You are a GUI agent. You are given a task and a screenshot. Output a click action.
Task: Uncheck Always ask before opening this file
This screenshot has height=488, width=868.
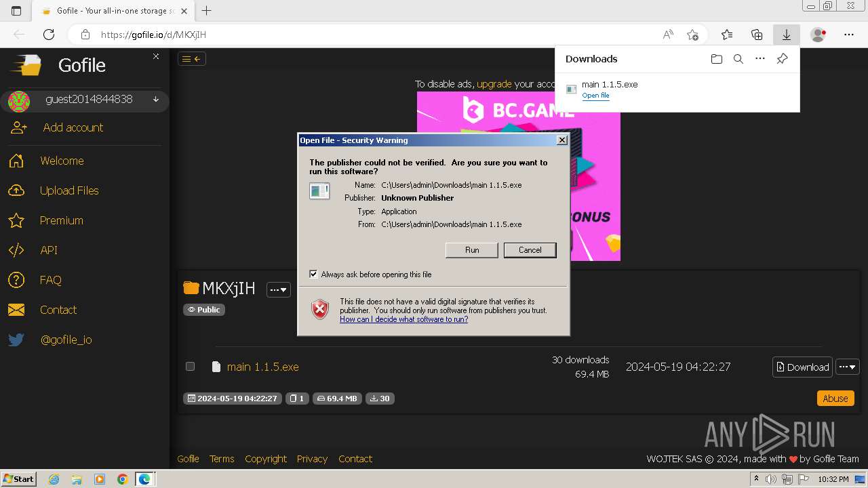pos(313,274)
